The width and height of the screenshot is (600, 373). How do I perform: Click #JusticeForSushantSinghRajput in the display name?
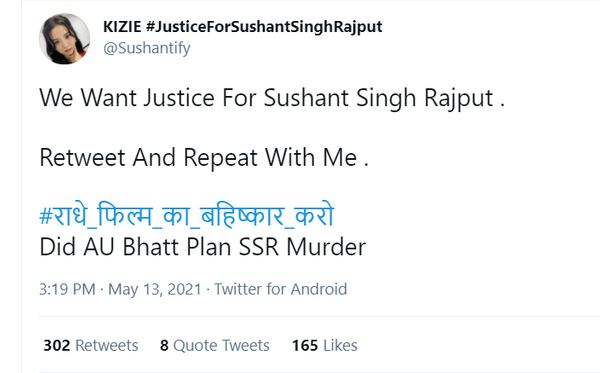click(x=264, y=27)
